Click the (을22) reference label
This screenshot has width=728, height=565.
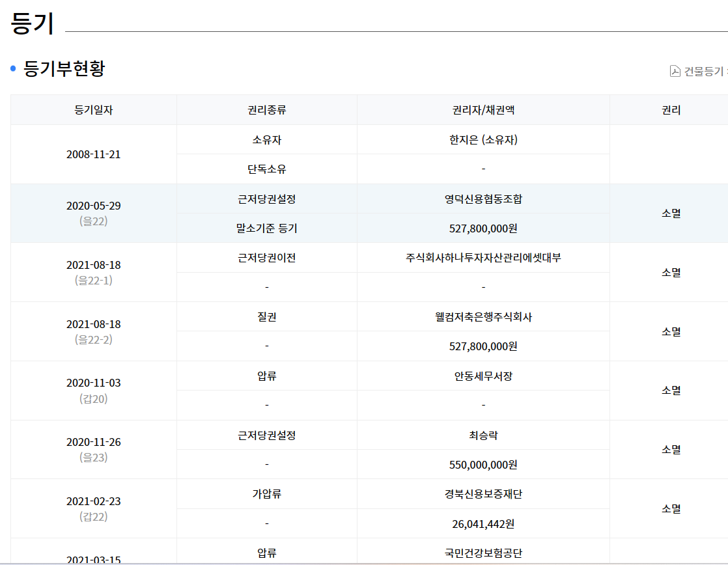point(93,221)
